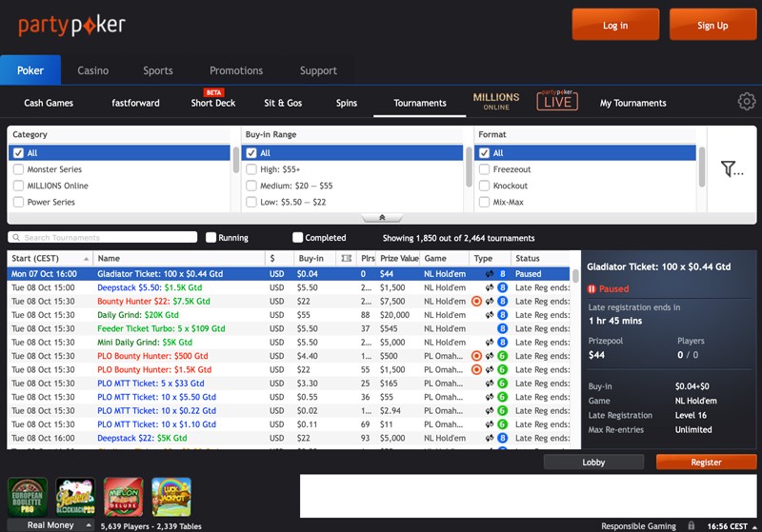
Task: Enable the Freezeout format filter
Action: pyautogui.click(x=484, y=169)
